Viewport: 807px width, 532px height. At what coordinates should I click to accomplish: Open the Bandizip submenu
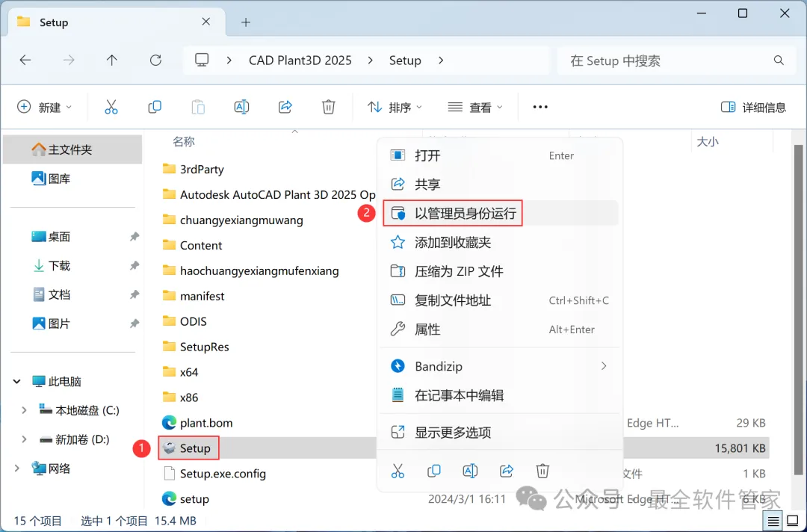(x=499, y=366)
